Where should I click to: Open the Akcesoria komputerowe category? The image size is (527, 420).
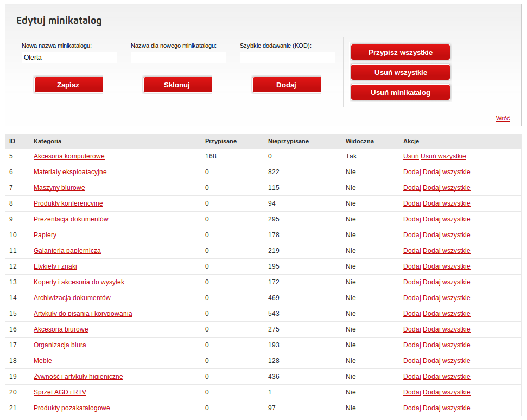point(69,156)
